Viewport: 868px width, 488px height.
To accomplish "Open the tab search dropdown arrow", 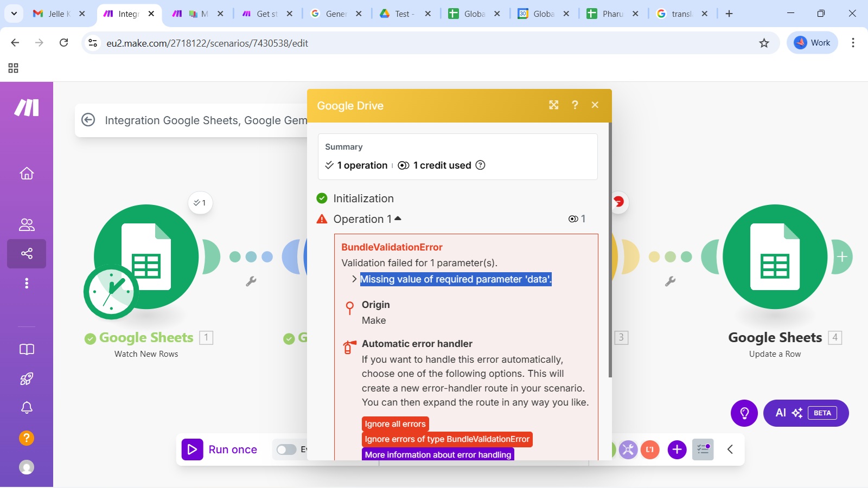I will 14,14.
